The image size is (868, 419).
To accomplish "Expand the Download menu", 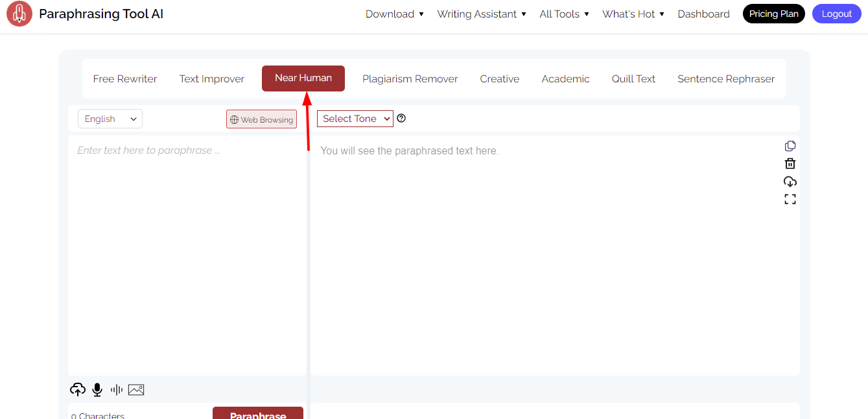I will (394, 14).
